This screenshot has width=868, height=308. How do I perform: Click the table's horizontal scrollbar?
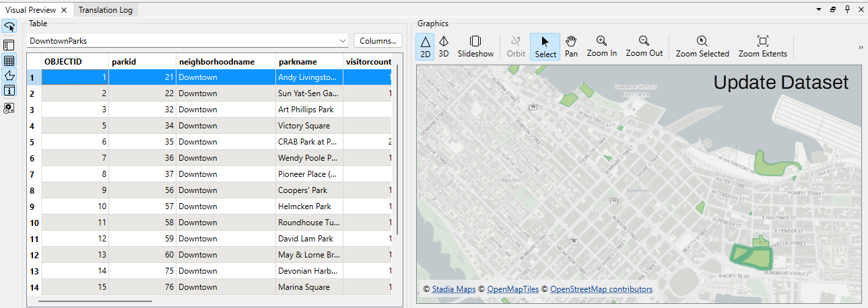pos(95,300)
